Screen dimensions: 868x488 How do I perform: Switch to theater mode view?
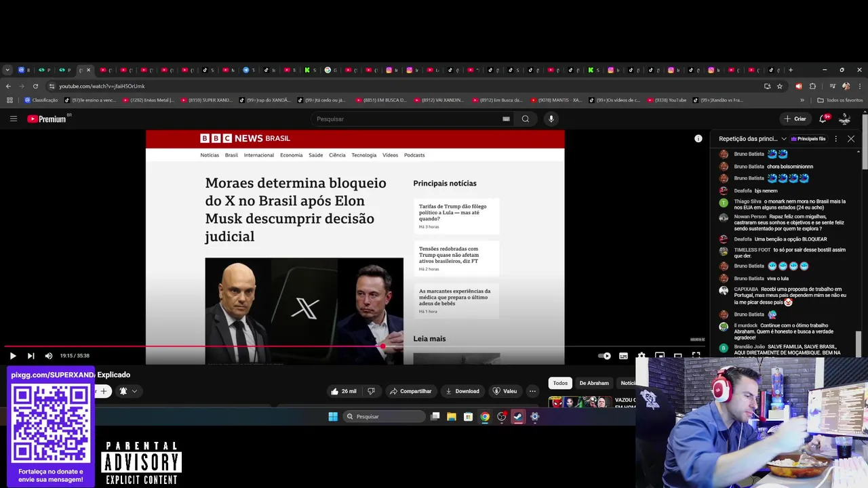[x=677, y=355]
